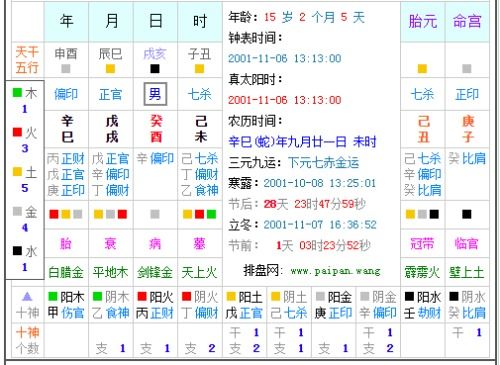The height and width of the screenshot is (365, 500).
Task: Click 乙食神 in the hour hidden stems
Action: coord(200,190)
